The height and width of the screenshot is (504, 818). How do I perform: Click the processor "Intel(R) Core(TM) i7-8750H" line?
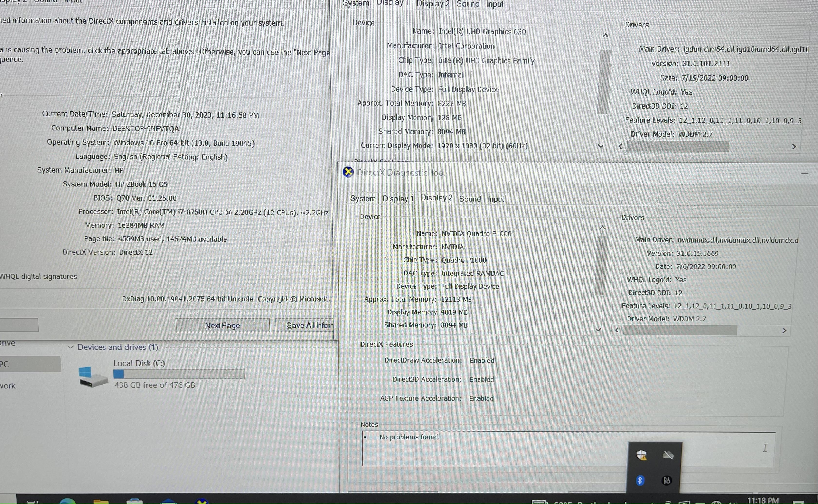click(x=222, y=212)
